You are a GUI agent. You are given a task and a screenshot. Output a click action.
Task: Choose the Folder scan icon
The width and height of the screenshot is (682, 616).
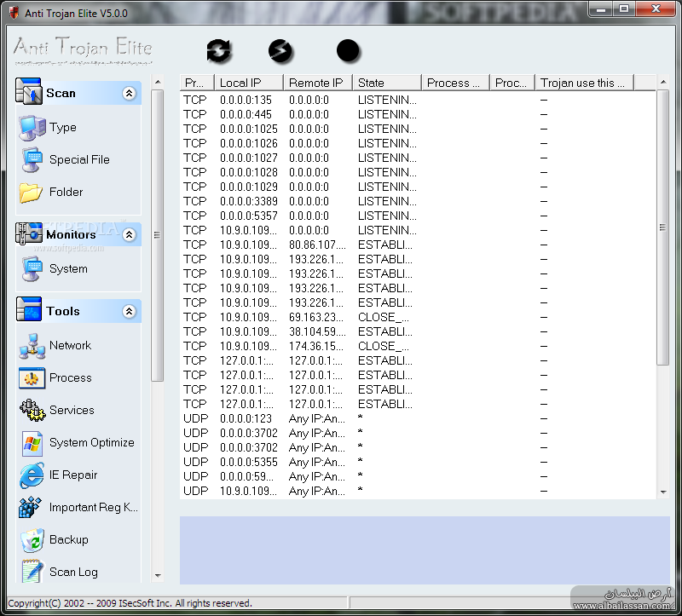pos(31,193)
